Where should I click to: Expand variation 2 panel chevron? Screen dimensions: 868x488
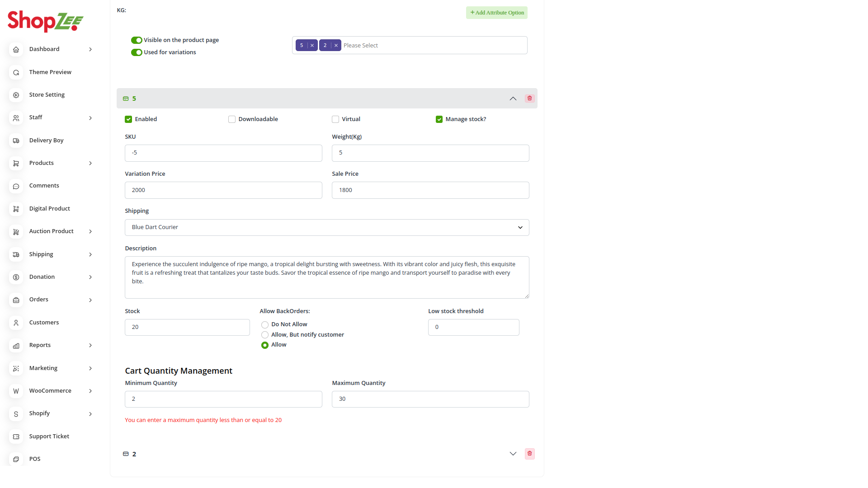[513, 454]
